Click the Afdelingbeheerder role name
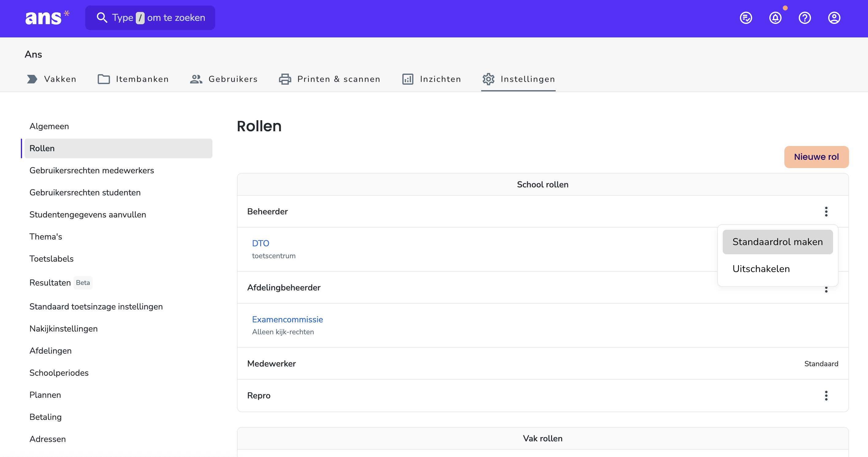Screen dimensions: 868x457 284,288
